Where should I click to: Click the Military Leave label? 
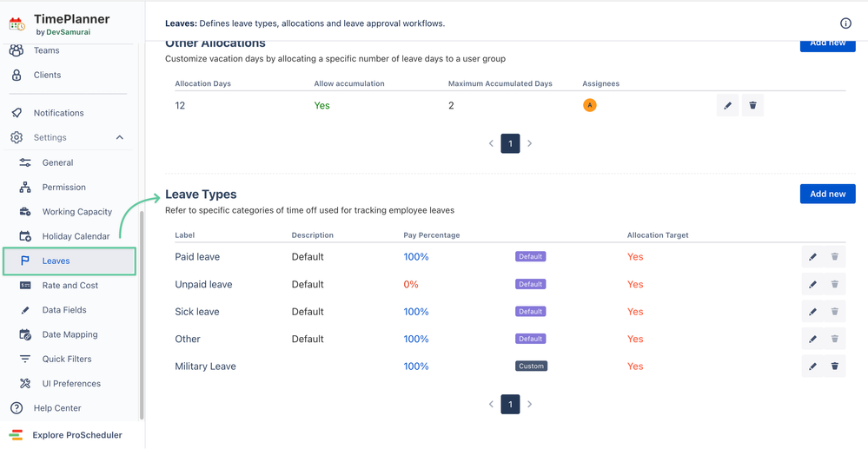point(205,366)
